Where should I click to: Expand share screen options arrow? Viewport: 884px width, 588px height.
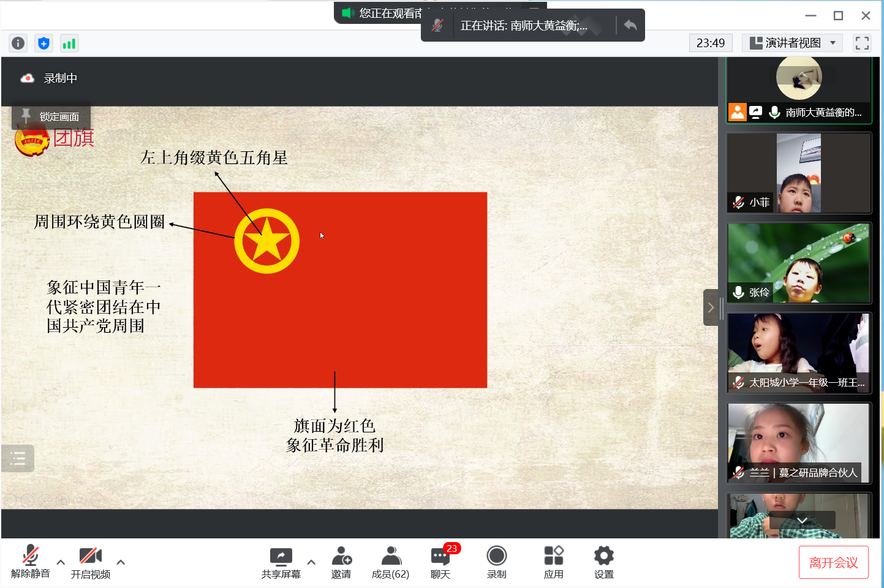point(311,562)
